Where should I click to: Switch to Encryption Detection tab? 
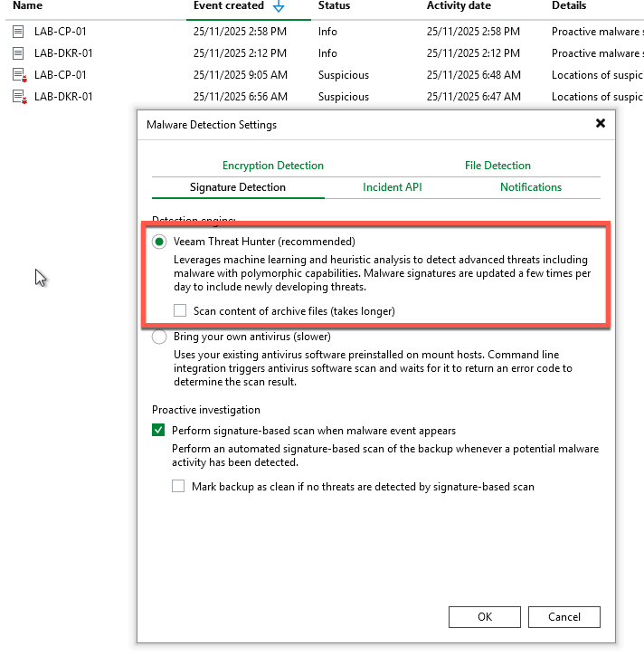tap(272, 166)
